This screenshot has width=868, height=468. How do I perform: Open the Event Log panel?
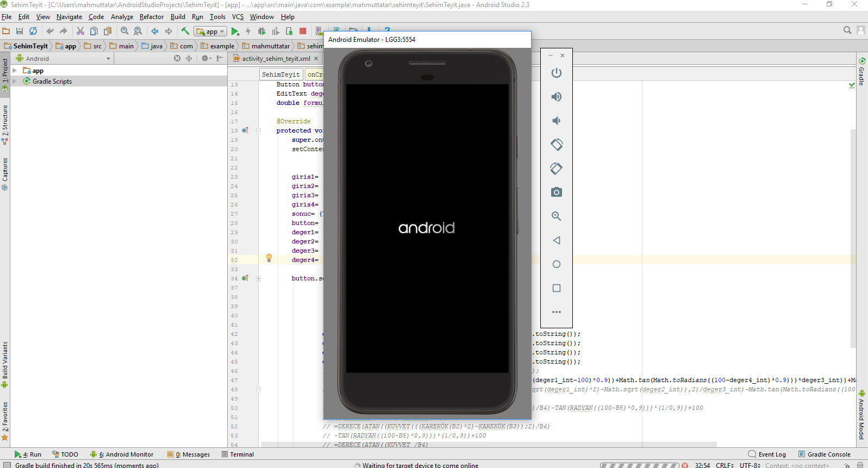pos(767,454)
